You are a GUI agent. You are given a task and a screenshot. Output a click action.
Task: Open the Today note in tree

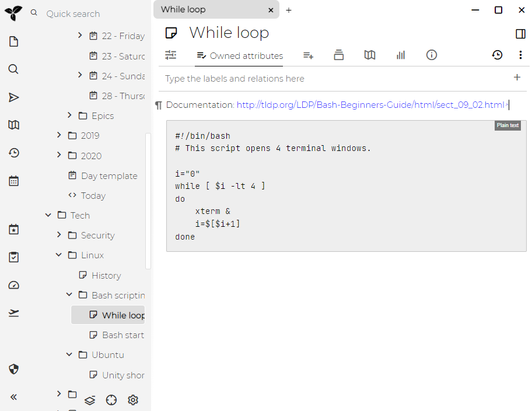click(93, 196)
